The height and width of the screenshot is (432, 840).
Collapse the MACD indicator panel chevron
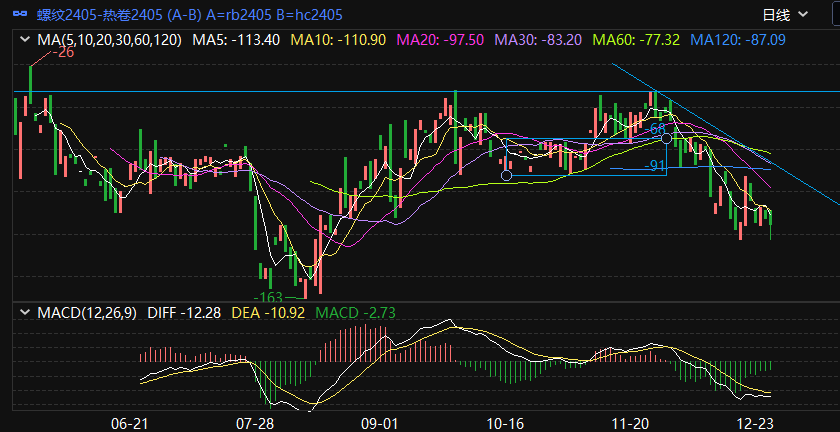(25, 313)
